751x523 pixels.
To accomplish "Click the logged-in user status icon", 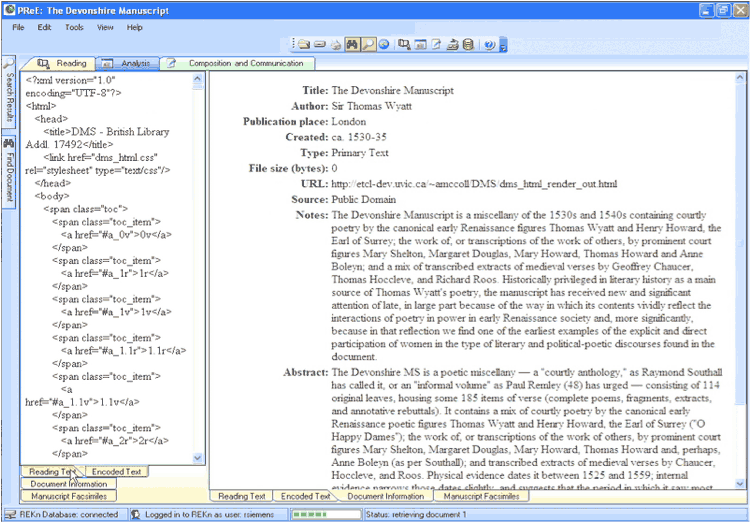I will click(136, 515).
